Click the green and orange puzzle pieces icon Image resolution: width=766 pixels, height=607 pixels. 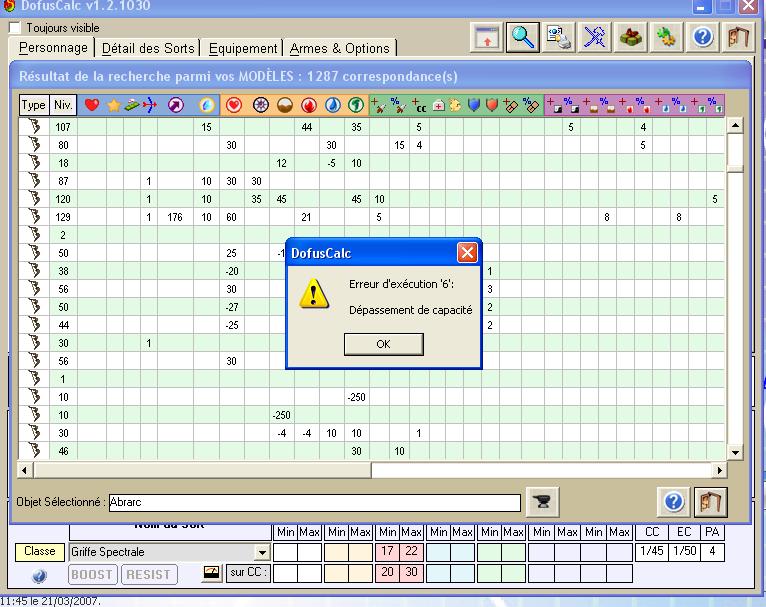coord(666,37)
